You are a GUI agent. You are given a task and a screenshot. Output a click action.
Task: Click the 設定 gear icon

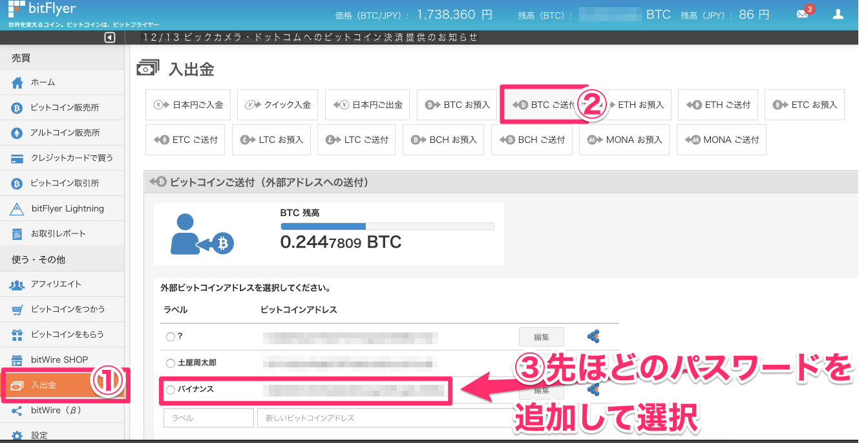[17, 435]
